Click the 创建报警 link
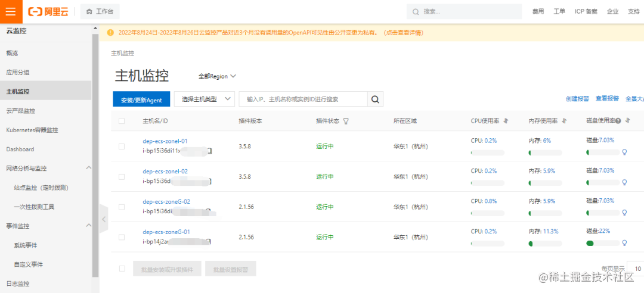Viewport: 644px width, 293px height. click(577, 98)
